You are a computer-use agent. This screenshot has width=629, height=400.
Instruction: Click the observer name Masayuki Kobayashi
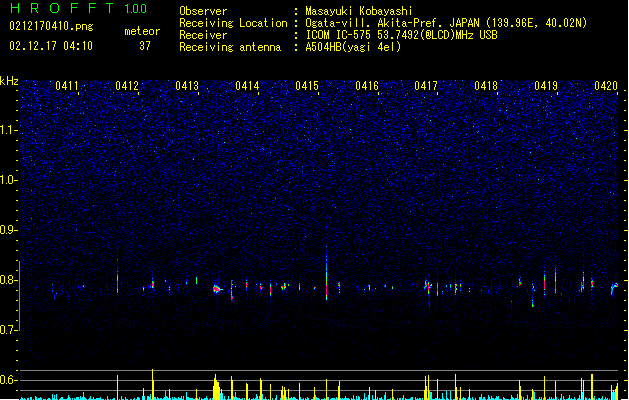tap(358, 11)
